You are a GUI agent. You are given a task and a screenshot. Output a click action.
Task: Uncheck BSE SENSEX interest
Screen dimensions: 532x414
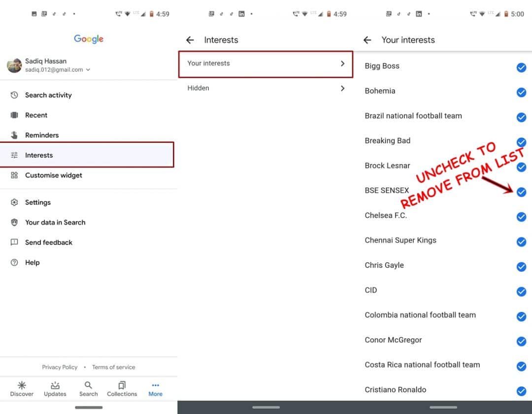(522, 192)
